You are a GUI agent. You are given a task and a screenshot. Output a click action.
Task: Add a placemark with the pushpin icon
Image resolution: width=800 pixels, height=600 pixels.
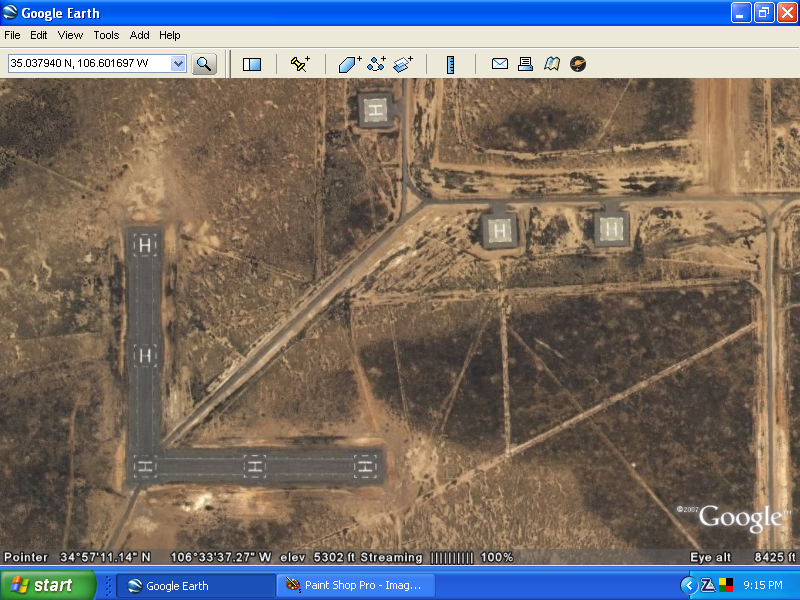[x=300, y=64]
